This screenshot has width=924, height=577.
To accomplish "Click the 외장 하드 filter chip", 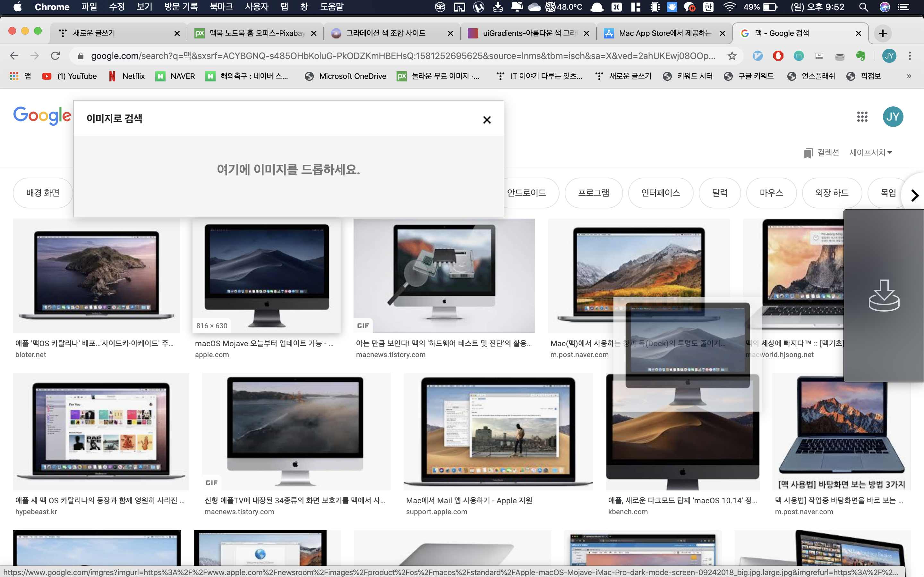I will [x=831, y=193].
